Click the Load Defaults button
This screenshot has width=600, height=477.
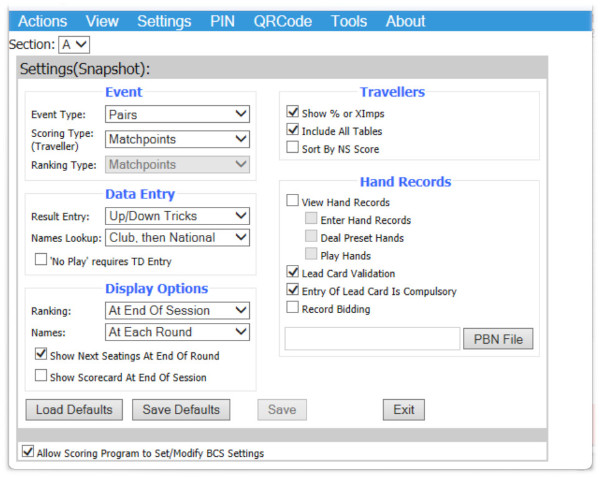pyautogui.click(x=75, y=410)
